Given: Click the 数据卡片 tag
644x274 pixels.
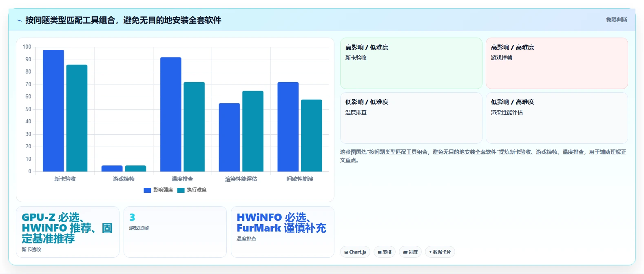Looking at the screenshot, I should (x=440, y=252).
